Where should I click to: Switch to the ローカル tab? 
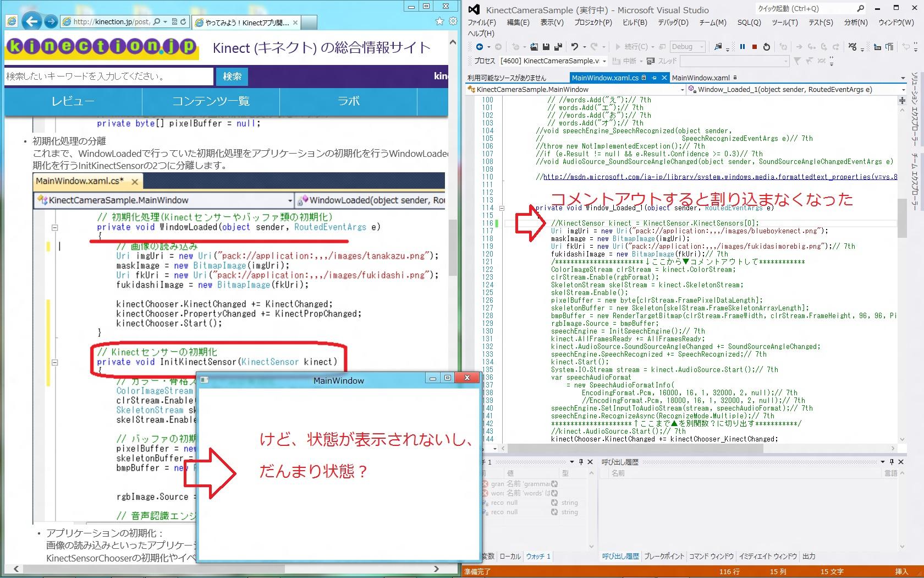pyautogui.click(x=510, y=557)
